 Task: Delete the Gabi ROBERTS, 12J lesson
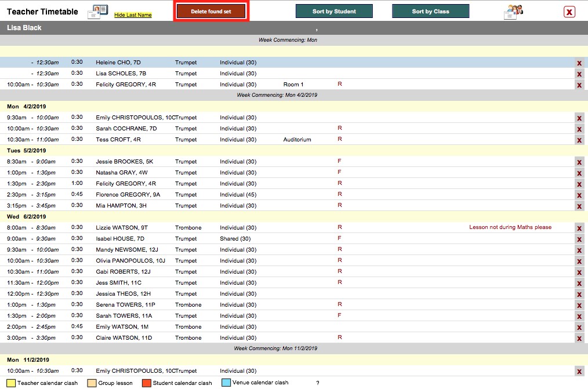tap(579, 272)
